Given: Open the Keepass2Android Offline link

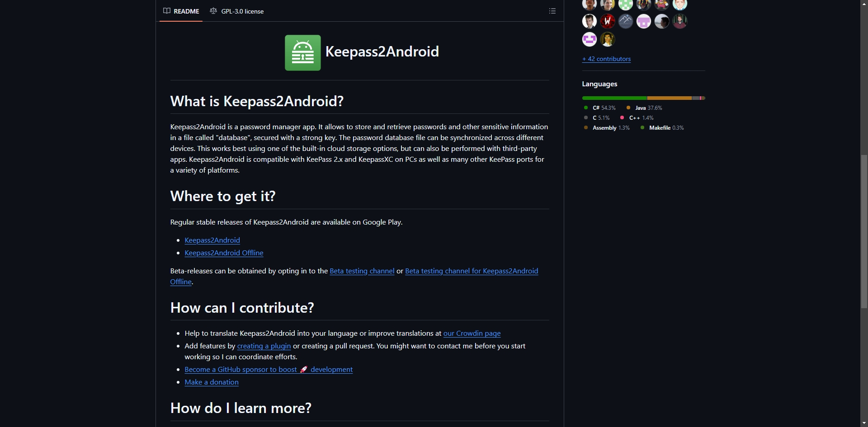Looking at the screenshot, I should coord(224,253).
